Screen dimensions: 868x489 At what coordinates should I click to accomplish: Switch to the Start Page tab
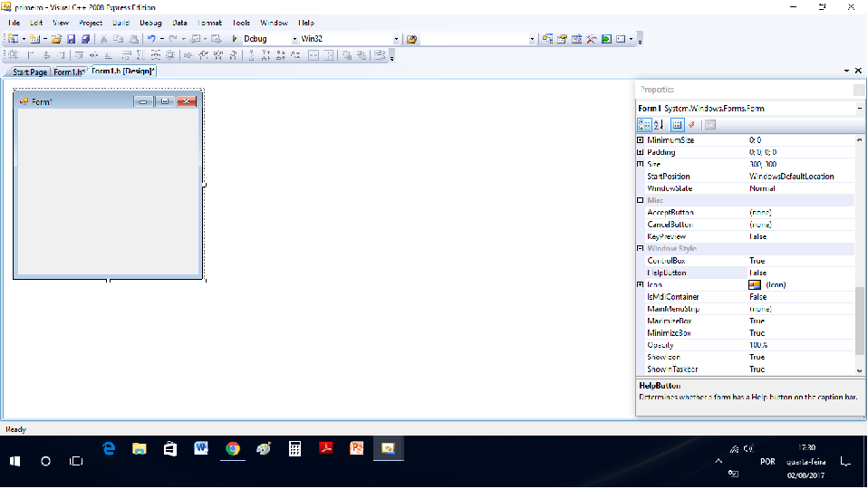click(29, 72)
